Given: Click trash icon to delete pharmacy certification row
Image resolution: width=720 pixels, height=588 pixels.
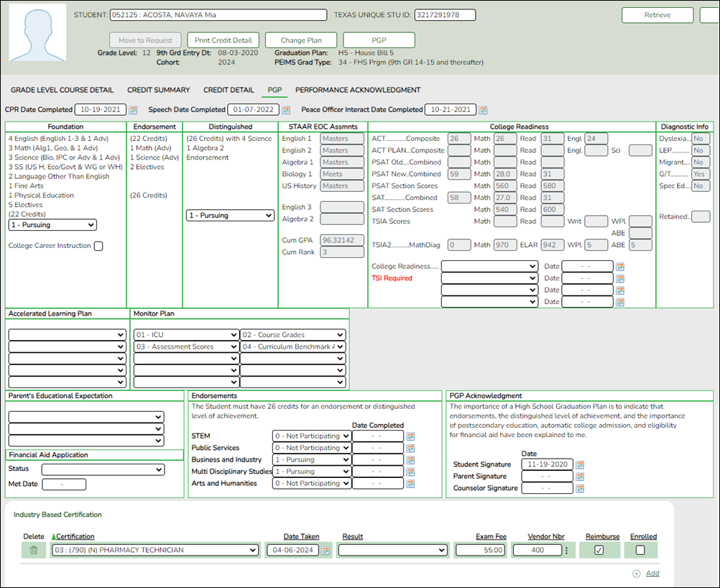Looking at the screenshot, I should (33, 549).
